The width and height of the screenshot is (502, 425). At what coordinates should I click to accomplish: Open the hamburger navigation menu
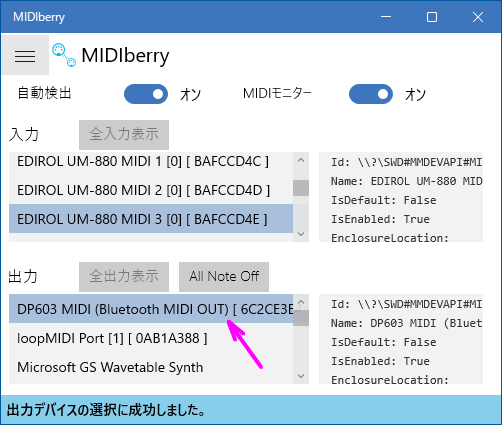tap(25, 55)
